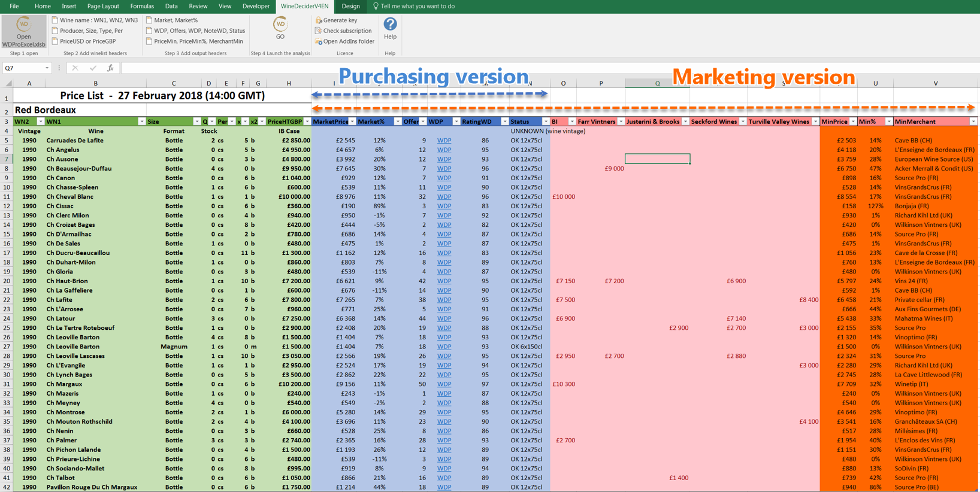
Task: Add WDP, Offers, NoteWD, Status headers
Action: [x=195, y=31]
